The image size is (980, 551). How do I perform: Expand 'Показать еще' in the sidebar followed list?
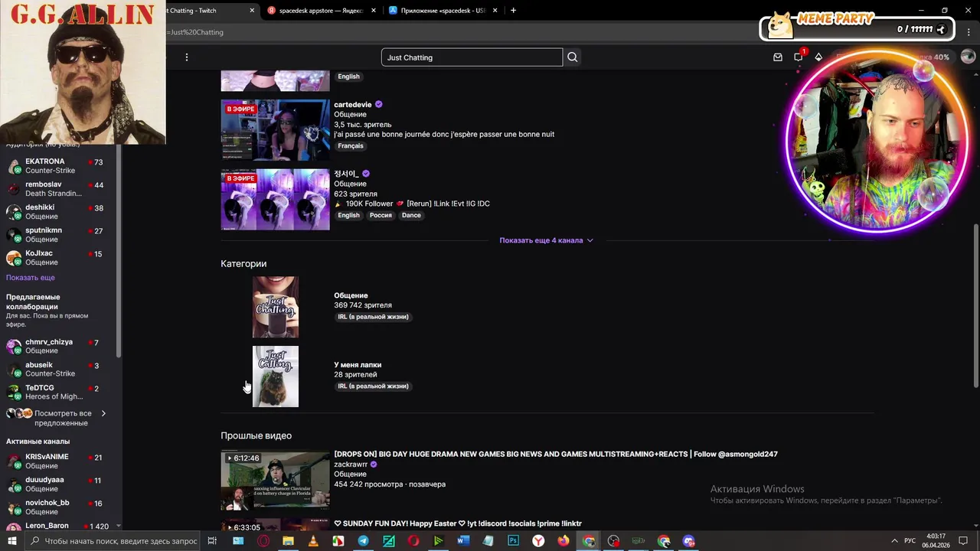[x=31, y=278]
